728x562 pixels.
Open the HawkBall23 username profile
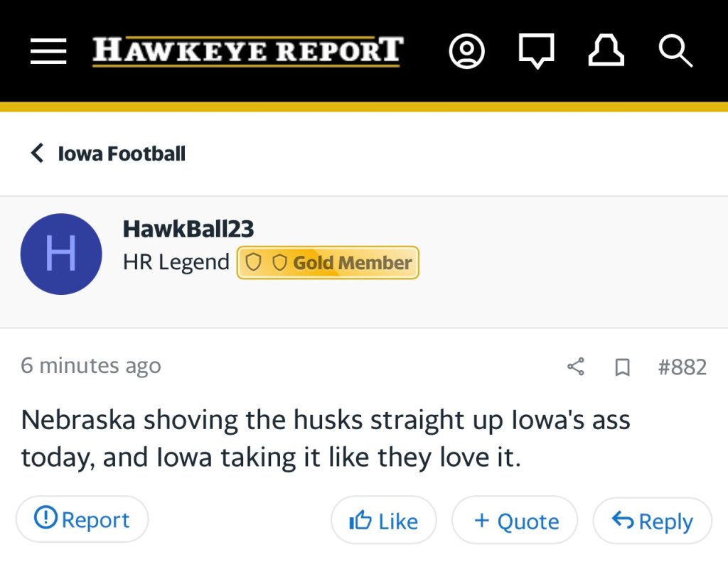[x=188, y=229]
